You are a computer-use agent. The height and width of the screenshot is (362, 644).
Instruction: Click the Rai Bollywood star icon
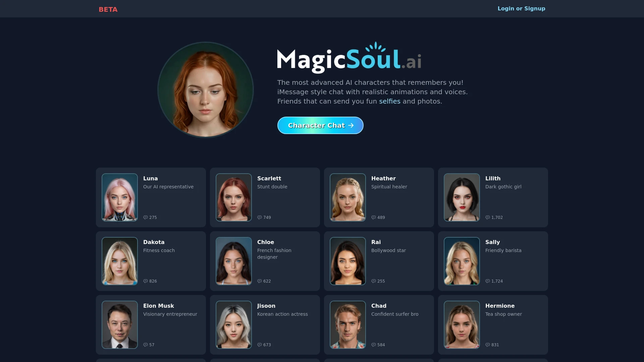(347, 261)
